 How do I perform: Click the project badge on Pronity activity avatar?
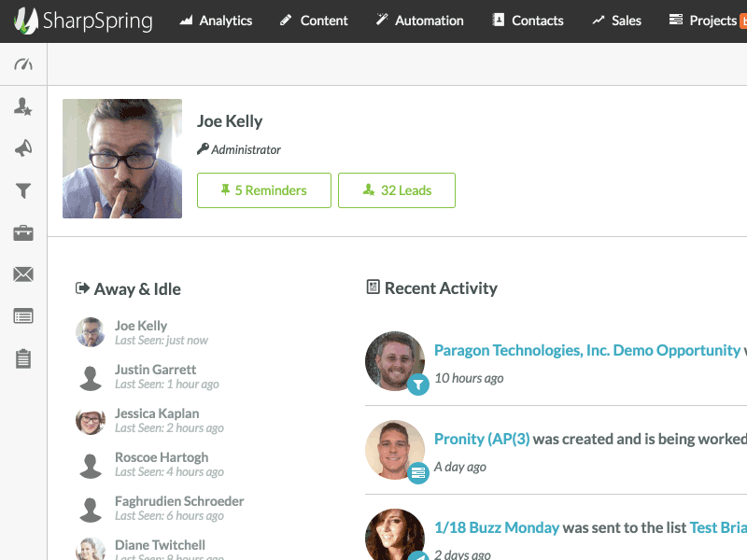[417, 473]
